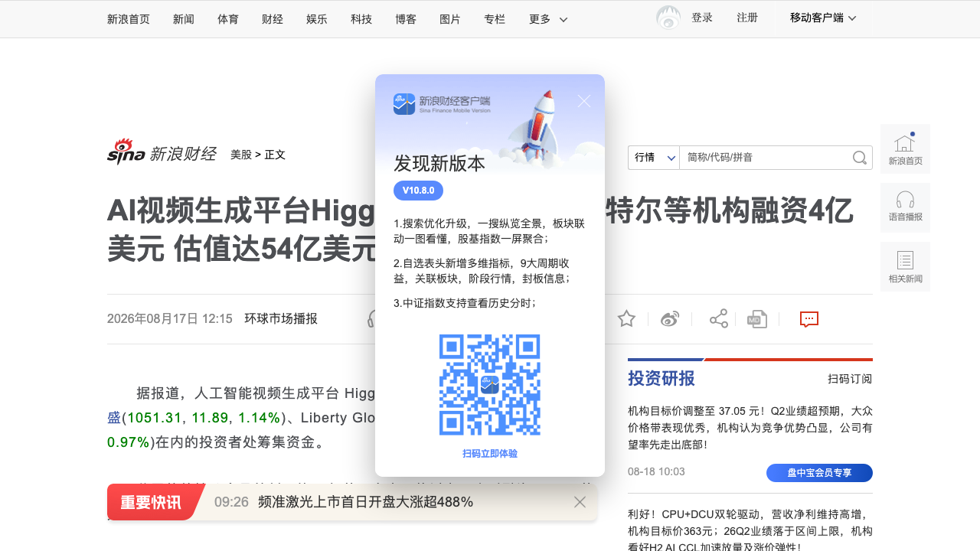Open the 行情 search type dropdown
Screen dimensions: 980x551
[x=654, y=158]
